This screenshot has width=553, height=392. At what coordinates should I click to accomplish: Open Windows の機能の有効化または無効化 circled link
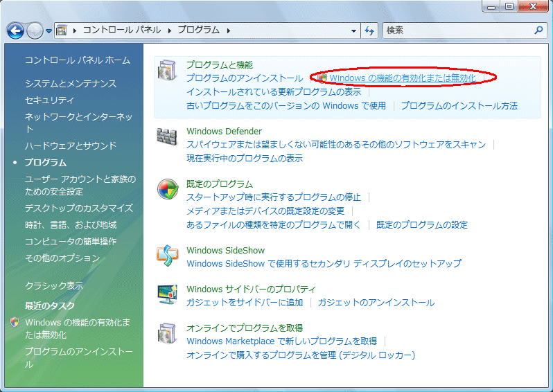[403, 78]
